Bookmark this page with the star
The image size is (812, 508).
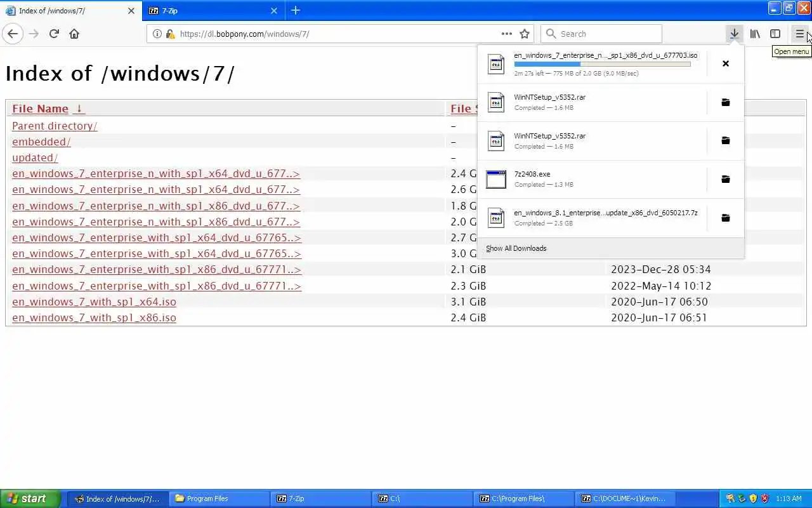pyautogui.click(x=525, y=34)
